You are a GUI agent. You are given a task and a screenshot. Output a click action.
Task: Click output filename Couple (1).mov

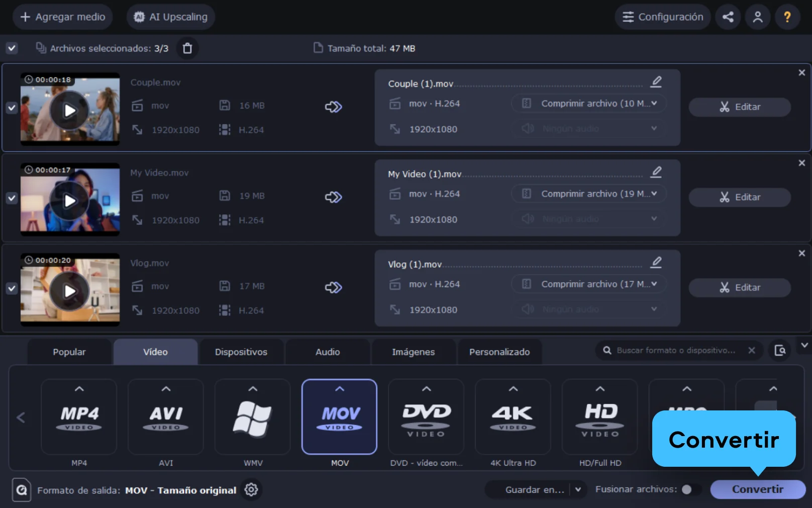421,83
